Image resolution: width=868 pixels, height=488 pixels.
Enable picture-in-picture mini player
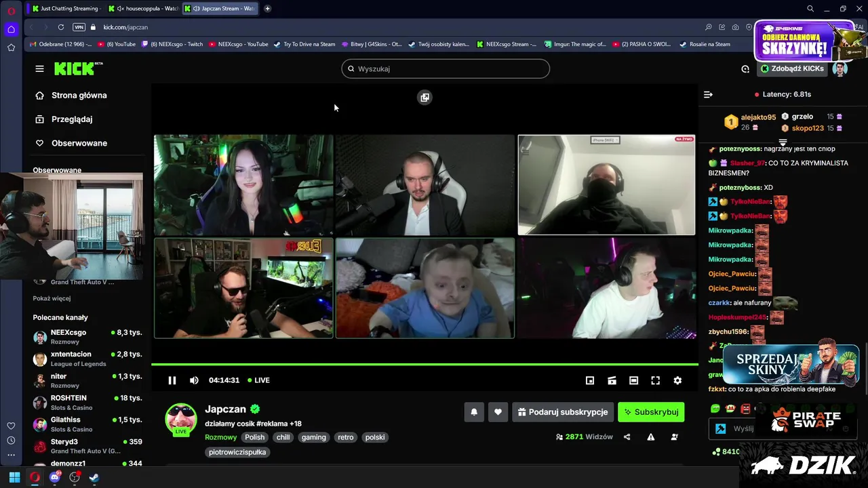(x=590, y=381)
